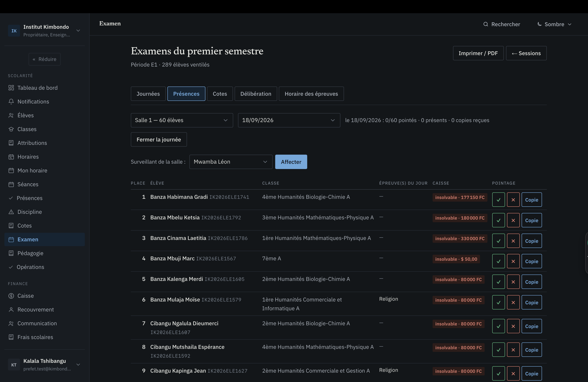This screenshot has height=382, width=588.
Task: Go to Élèves sidebar entry
Action: point(44,115)
